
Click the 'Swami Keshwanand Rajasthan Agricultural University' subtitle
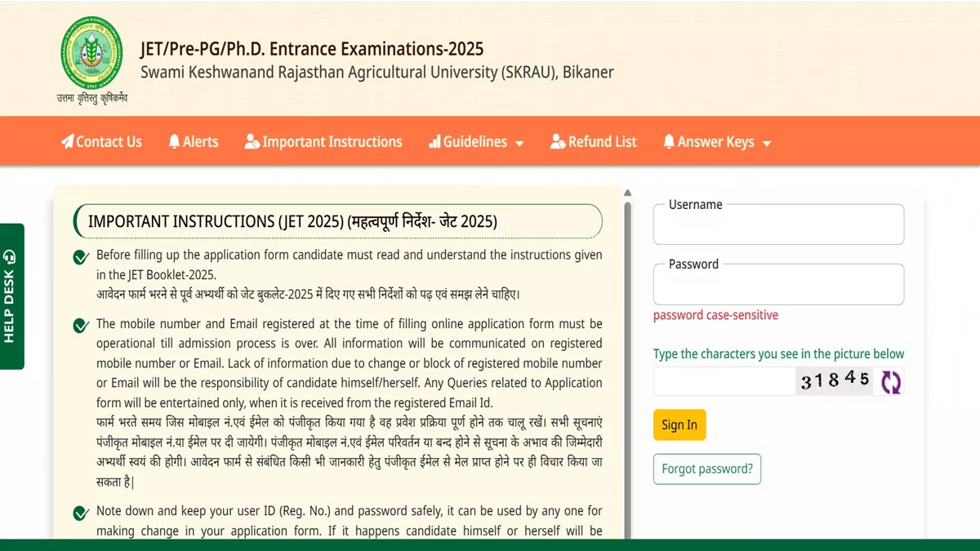377,72
